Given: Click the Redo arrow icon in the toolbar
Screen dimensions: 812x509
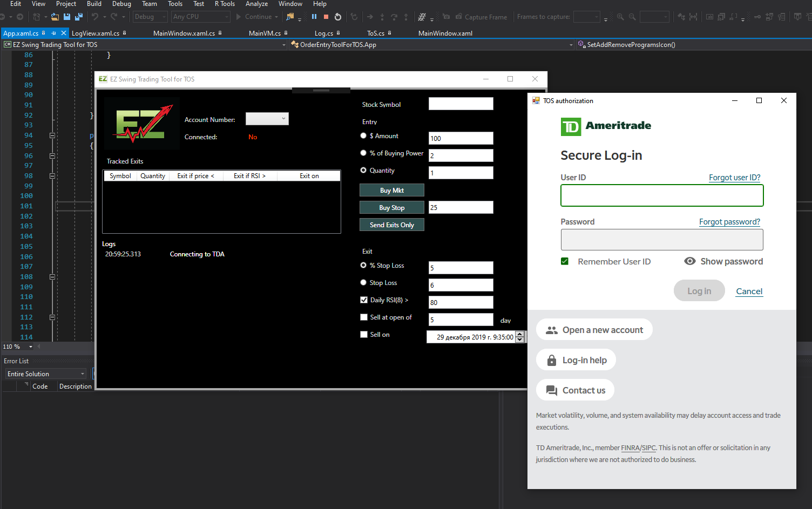Looking at the screenshot, I should (x=114, y=17).
